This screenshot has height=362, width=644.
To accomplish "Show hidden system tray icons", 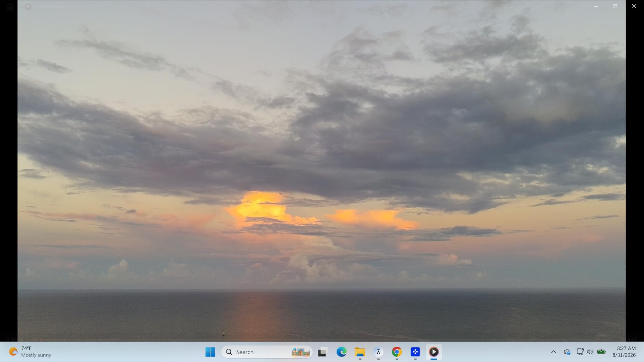I will (553, 352).
